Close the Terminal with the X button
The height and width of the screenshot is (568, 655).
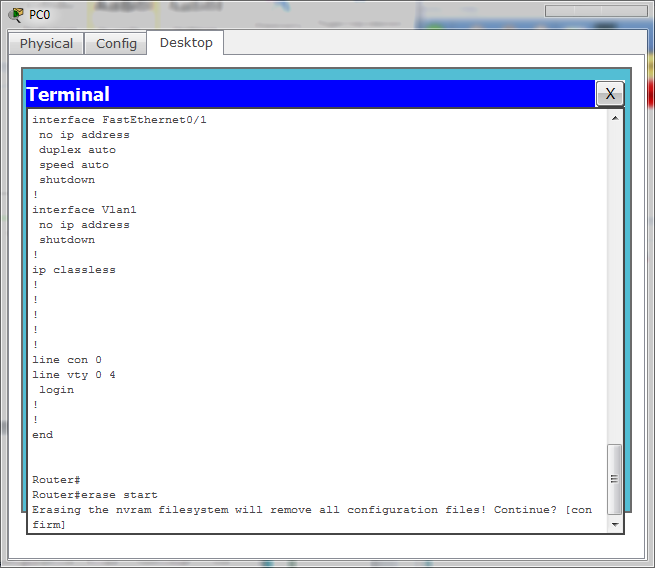[x=610, y=94]
